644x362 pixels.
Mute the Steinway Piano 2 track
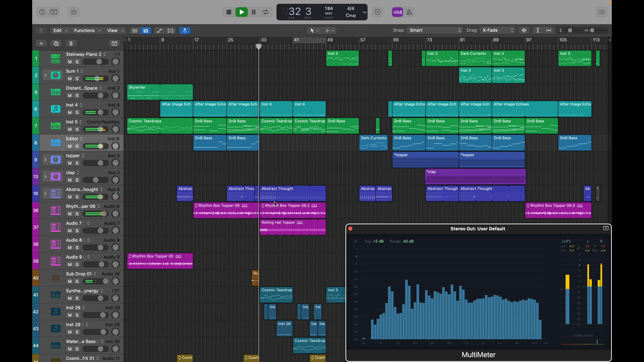tap(69, 62)
